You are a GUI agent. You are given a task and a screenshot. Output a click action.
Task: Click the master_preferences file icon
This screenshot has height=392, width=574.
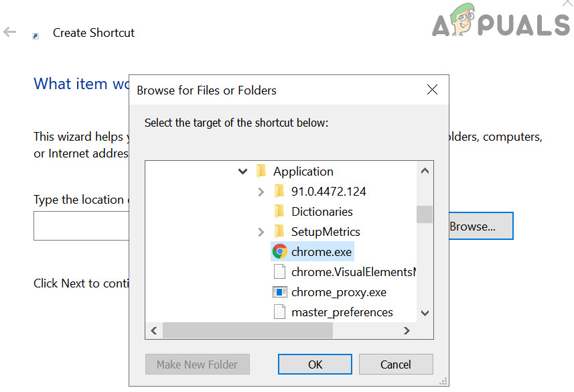pos(279,312)
